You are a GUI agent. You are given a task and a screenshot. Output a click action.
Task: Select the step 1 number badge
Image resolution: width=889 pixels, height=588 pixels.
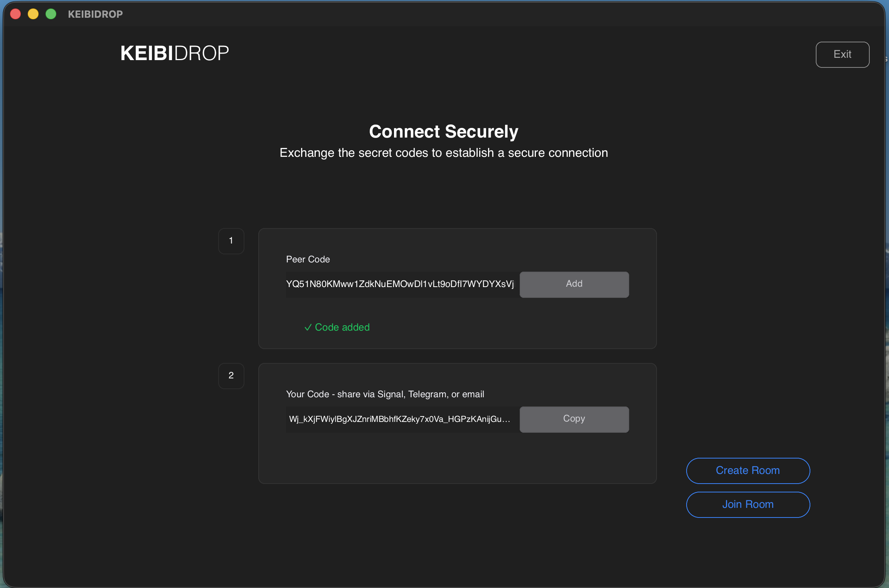[x=231, y=241]
